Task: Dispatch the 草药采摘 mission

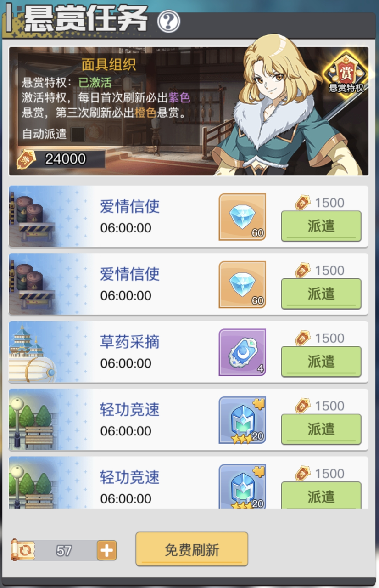Action: pyautogui.click(x=321, y=362)
